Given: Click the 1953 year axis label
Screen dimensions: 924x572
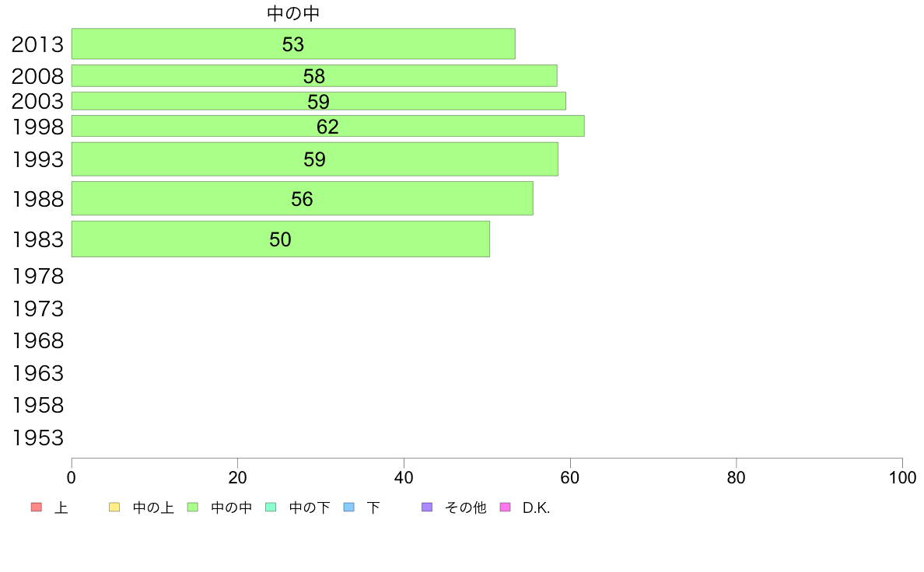Looking at the screenshot, I should 37,438.
